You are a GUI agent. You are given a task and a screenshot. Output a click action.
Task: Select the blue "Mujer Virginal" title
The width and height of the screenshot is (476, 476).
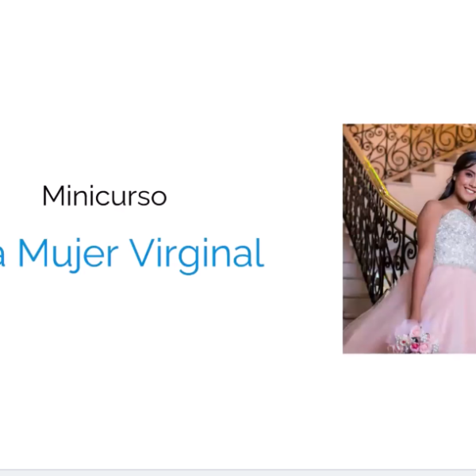tap(132, 254)
